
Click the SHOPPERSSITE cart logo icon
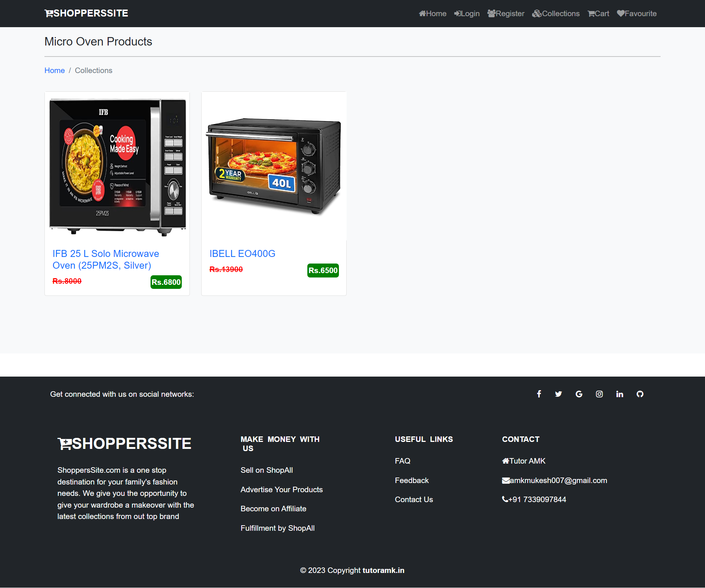pyautogui.click(x=48, y=13)
